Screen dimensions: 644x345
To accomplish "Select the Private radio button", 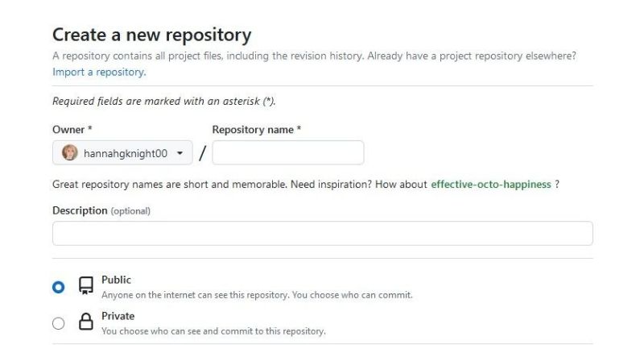I will coord(59,323).
